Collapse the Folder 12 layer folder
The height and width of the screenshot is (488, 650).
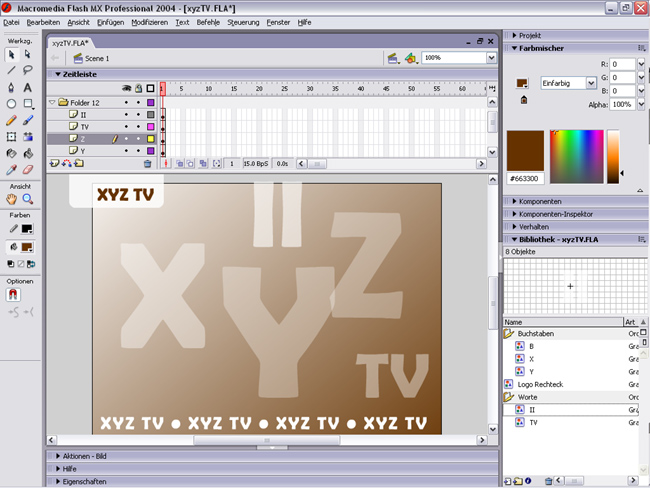click(x=52, y=103)
